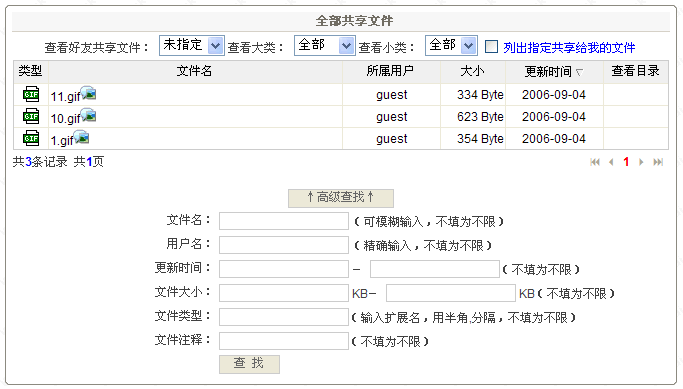This screenshot has width=683, height=389.
Task: Focus the 更新时间 end date field
Action: [434, 269]
